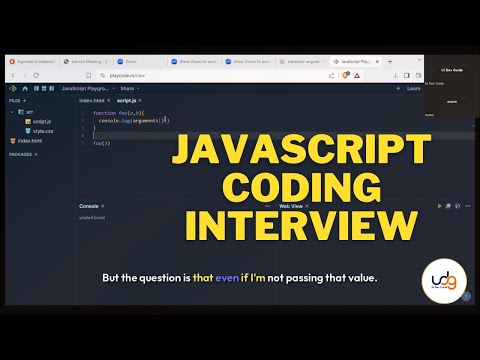The image size is (480, 360).
Task: Close the Console panel tab
Action: coord(102,206)
